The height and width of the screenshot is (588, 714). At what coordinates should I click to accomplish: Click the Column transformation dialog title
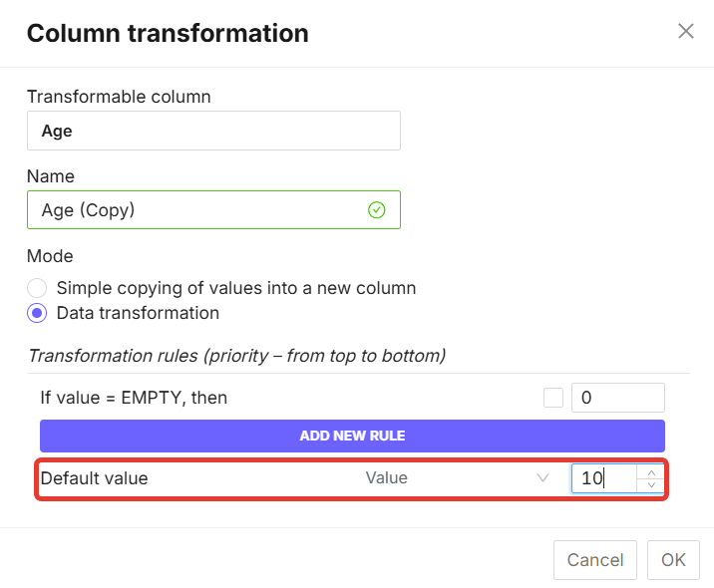coord(168,33)
